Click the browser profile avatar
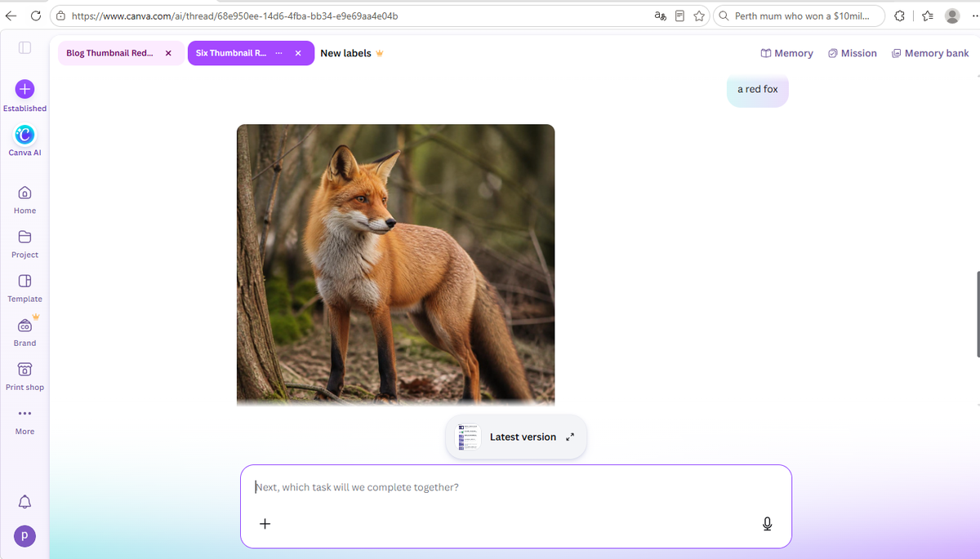Viewport: 980px width, 559px height. point(952,16)
